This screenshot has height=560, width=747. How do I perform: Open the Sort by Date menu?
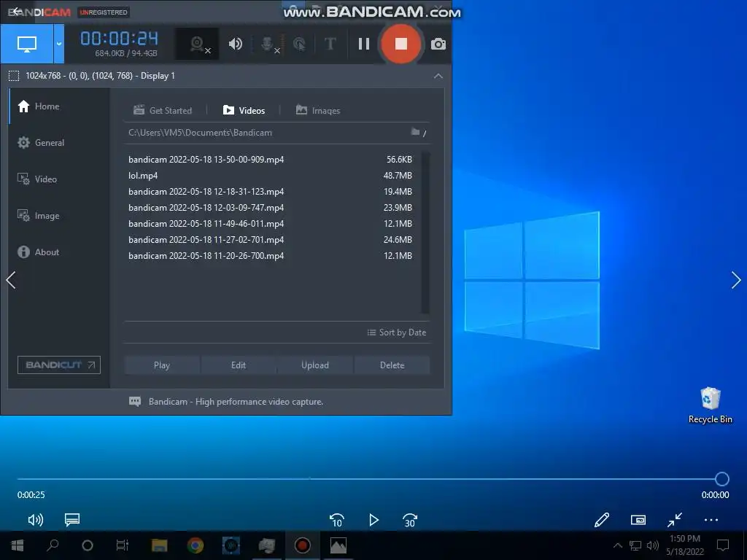(x=397, y=332)
